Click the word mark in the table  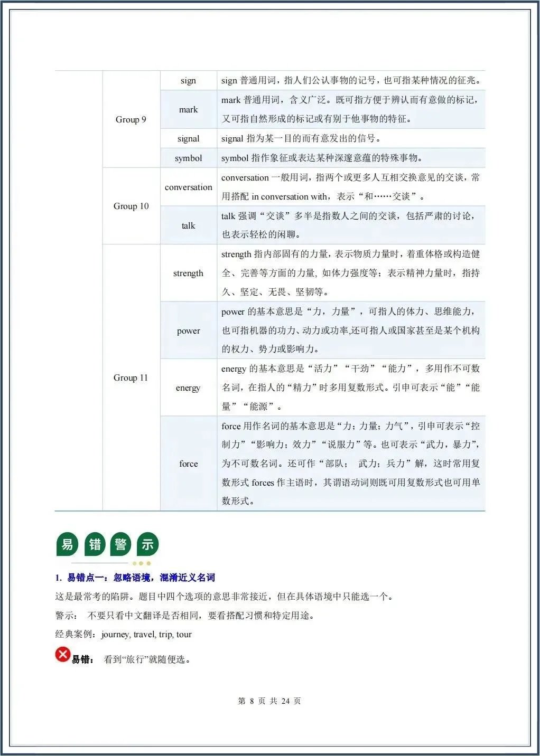point(188,110)
